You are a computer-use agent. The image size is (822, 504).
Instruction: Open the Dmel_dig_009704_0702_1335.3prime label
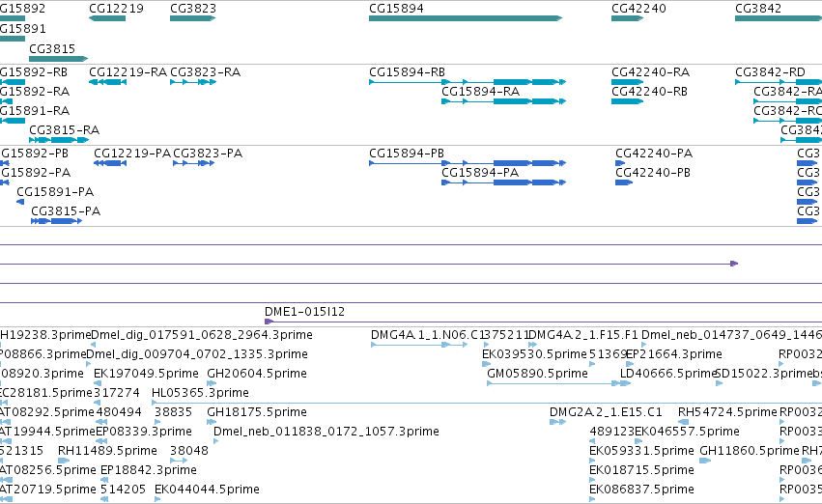197,354
